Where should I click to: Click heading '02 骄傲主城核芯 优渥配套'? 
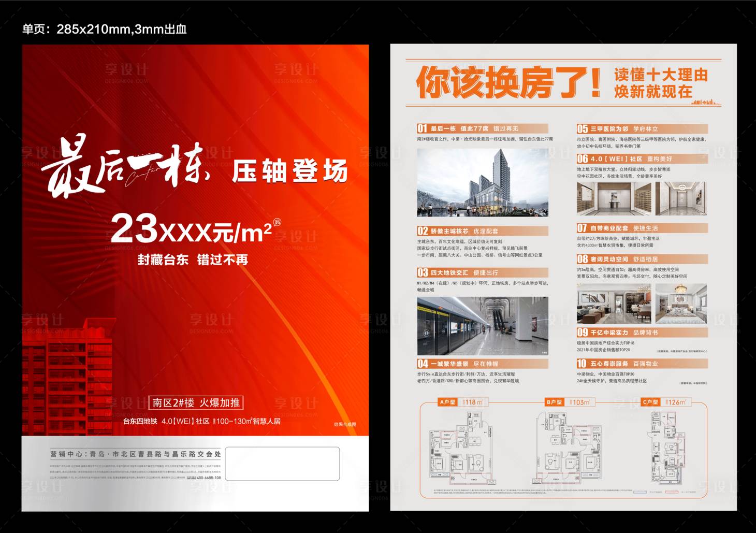[483, 231]
